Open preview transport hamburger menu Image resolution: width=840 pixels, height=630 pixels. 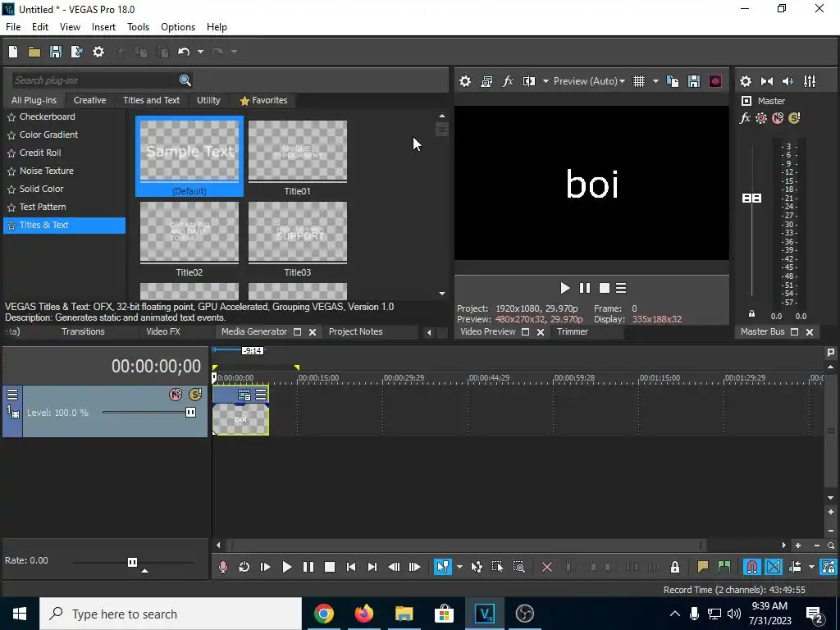tap(621, 288)
